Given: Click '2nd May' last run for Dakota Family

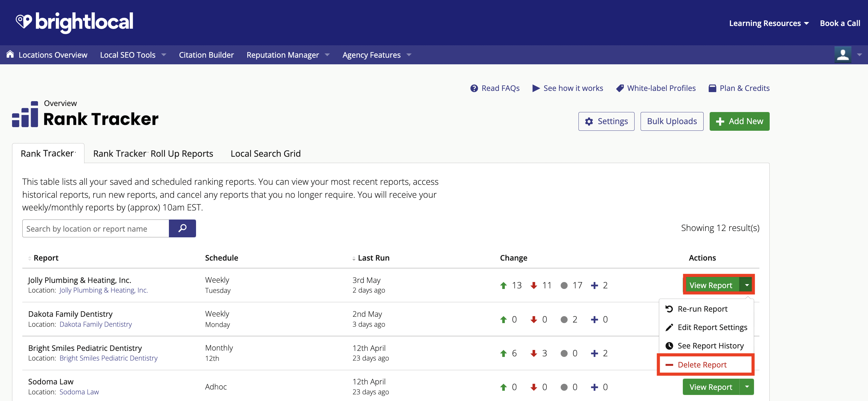Looking at the screenshot, I should 367,314.
